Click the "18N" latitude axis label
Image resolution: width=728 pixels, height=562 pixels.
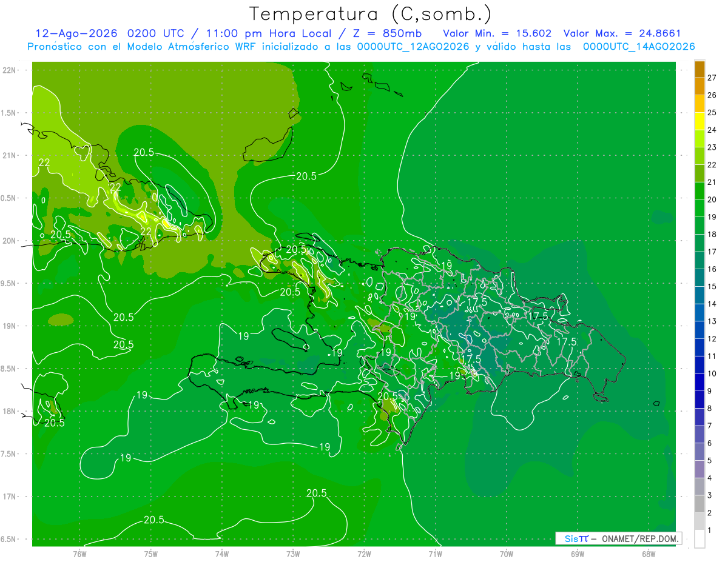[8, 412]
